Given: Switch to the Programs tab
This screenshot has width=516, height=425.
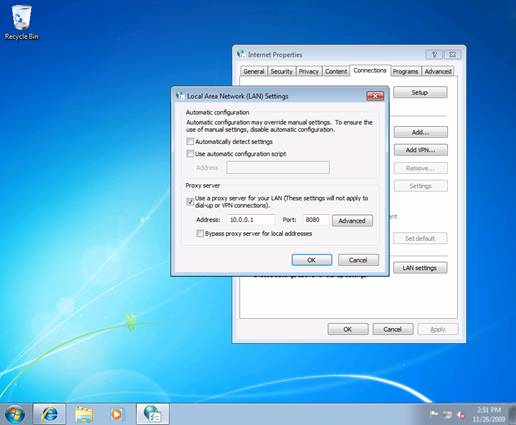Looking at the screenshot, I should click(405, 71).
